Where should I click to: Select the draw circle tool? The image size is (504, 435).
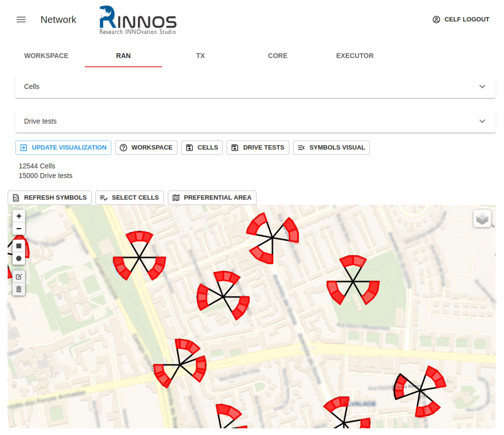pyautogui.click(x=19, y=258)
